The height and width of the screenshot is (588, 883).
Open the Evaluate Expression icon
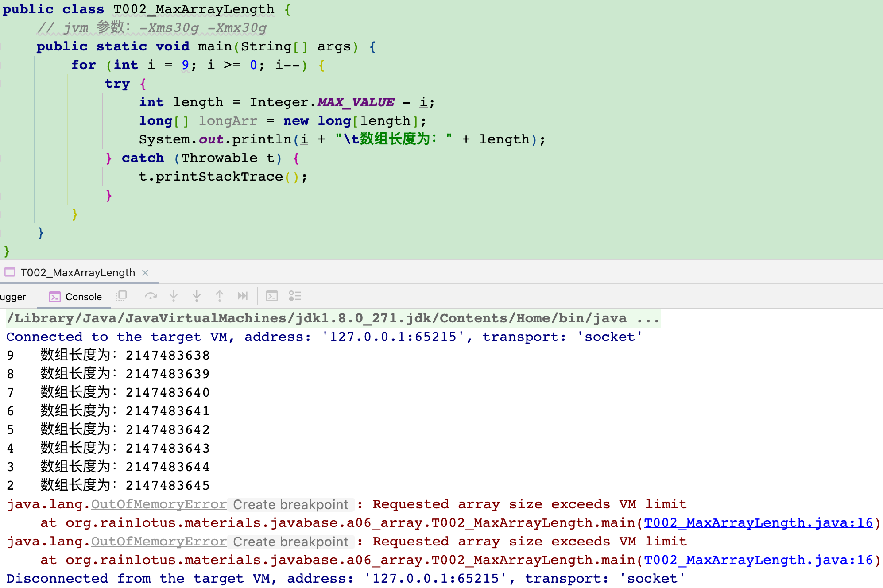(271, 296)
